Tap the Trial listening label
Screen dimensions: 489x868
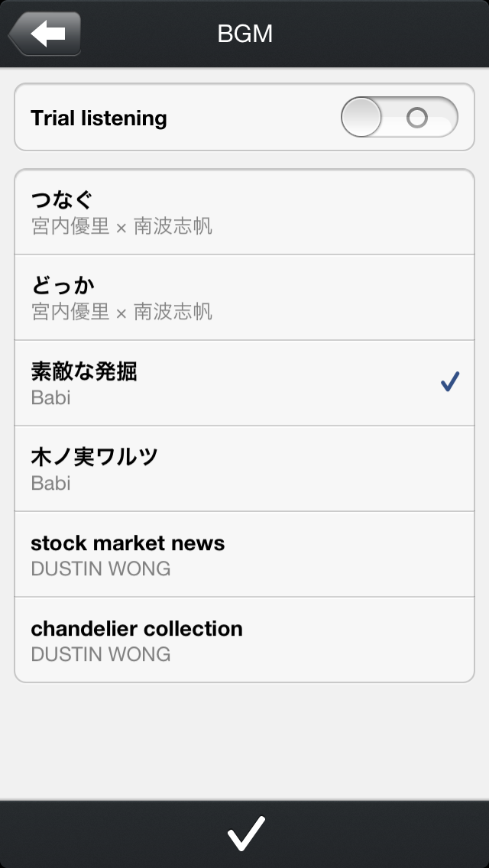[x=99, y=118]
